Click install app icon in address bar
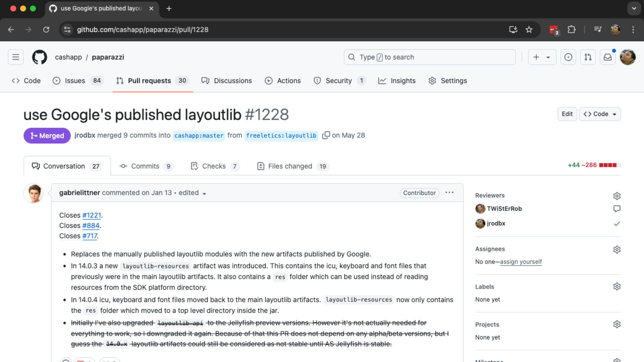The image size is (644, 362). click(513, 29)
